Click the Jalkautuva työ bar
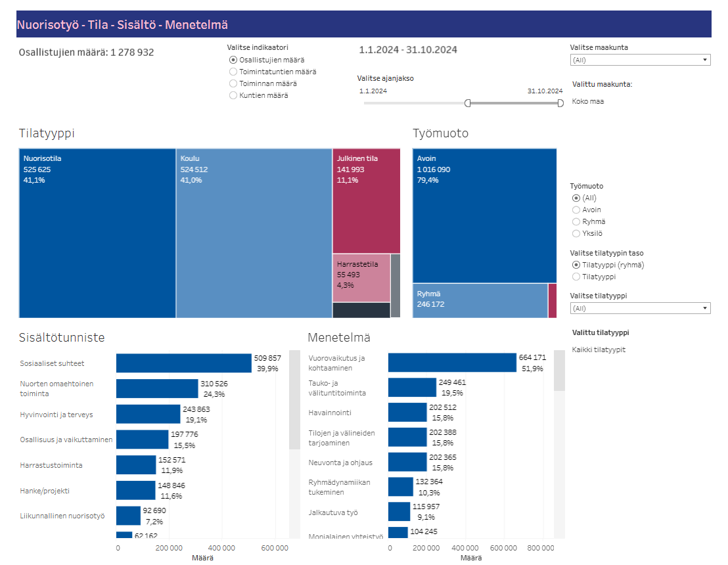This screenshot has width=728, height=565. point(399,512)
